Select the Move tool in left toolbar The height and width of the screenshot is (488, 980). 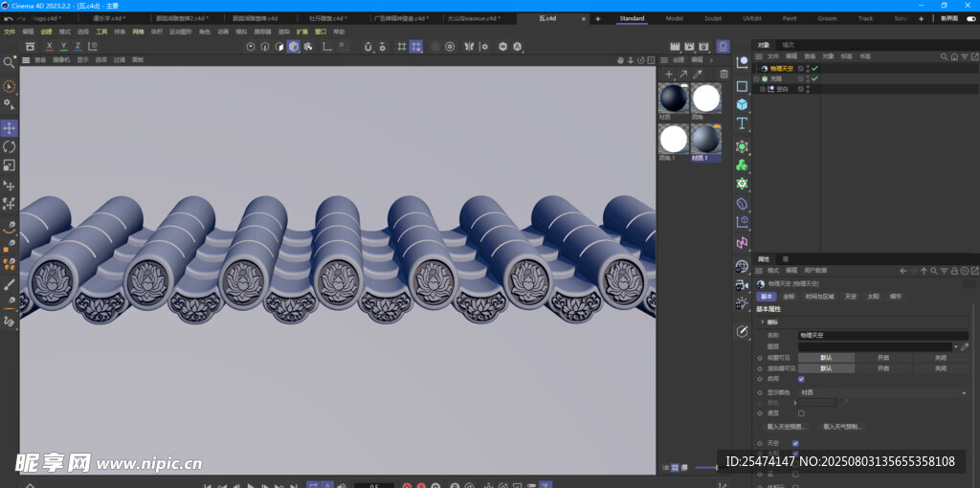pyautogui.click(x=9, y=128)
